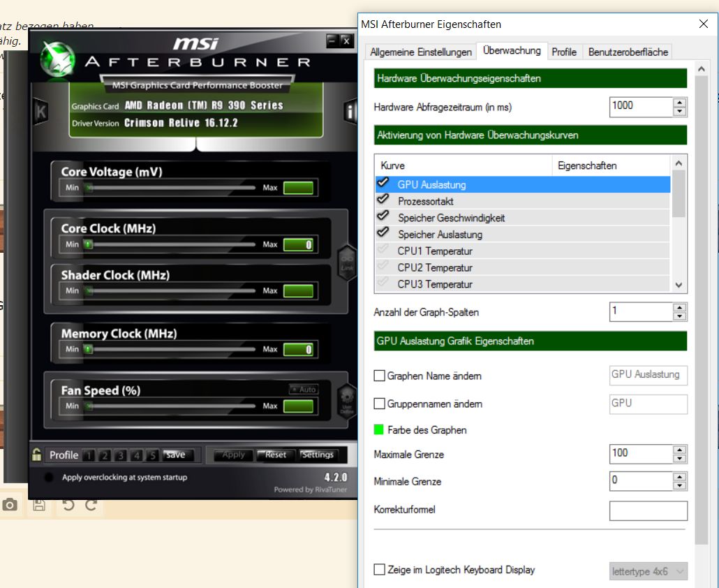Click the floppy disk save icon

coord(39,505)
